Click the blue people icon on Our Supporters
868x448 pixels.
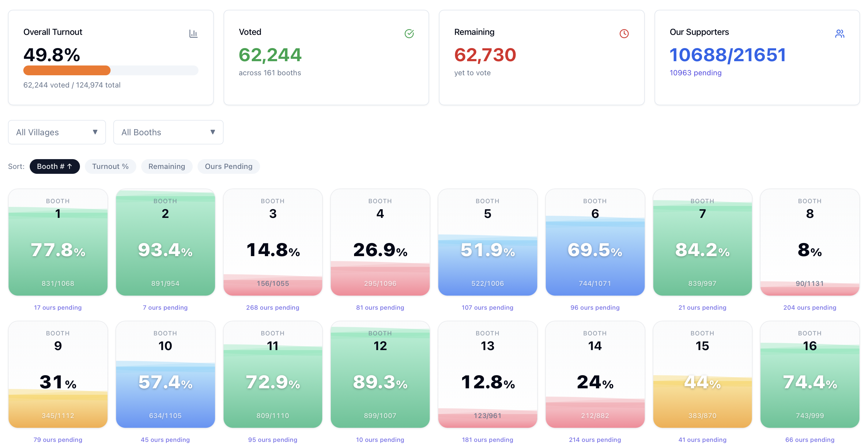pyautogui.click(x=839, y=34)
